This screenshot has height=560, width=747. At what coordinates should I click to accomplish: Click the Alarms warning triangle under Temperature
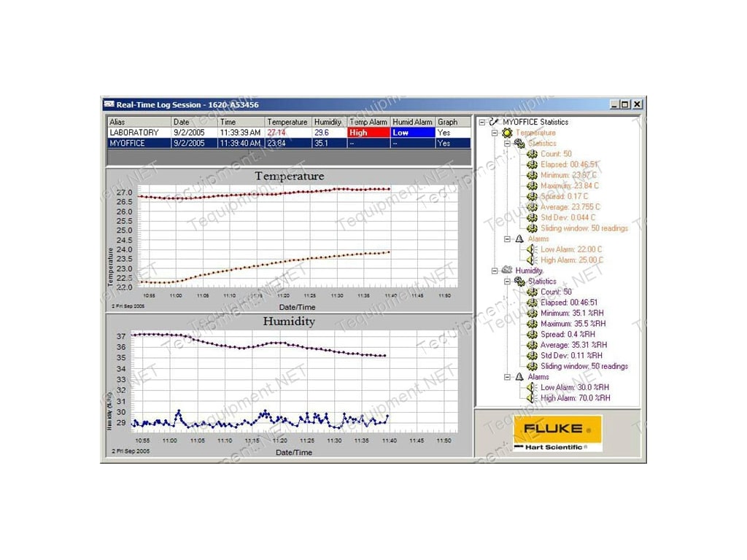(519, 238)
